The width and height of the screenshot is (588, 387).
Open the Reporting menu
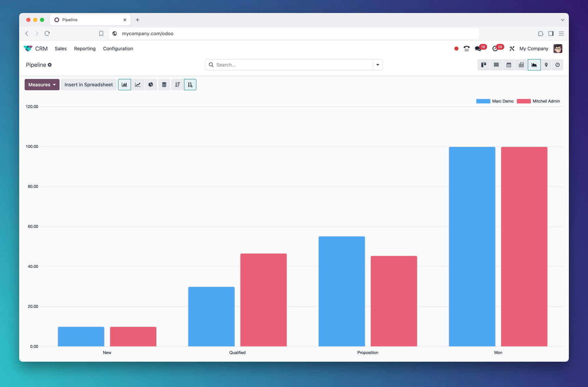[84, 49]
